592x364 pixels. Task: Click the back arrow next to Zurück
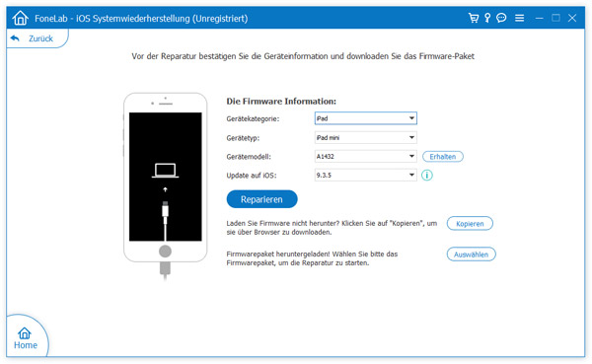pos(15,38)
